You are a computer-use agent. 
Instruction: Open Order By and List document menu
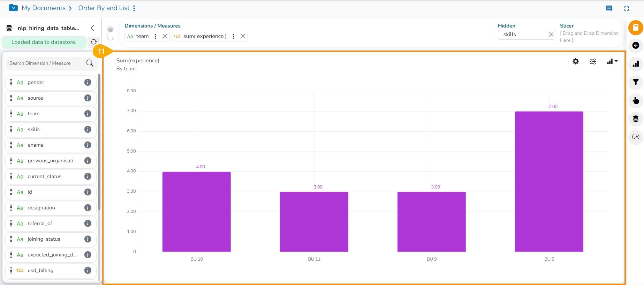coord(134,8)
